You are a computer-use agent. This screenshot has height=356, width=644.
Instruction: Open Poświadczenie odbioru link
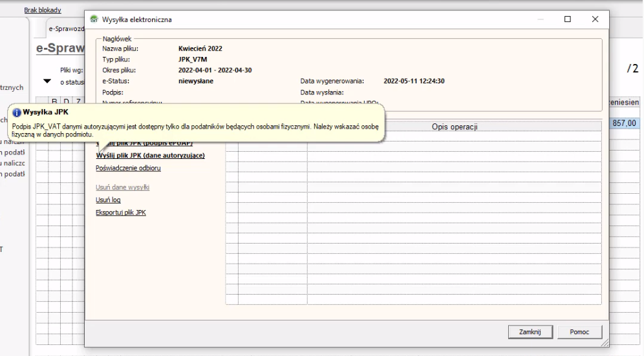pyautogui.click(x=128, y=169)
